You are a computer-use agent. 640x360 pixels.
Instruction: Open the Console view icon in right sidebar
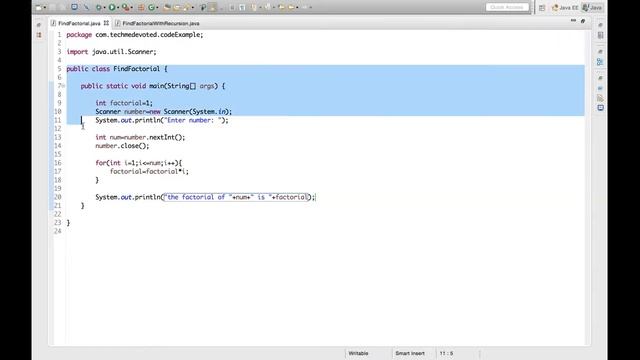point(600,108)
